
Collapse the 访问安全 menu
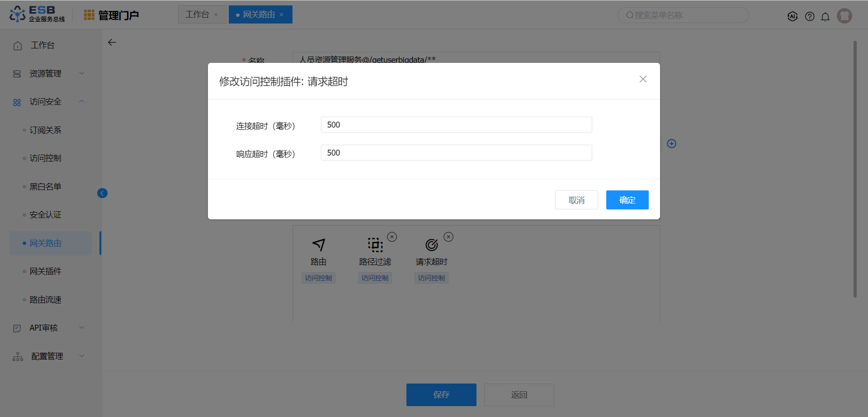tap(49, 102)
